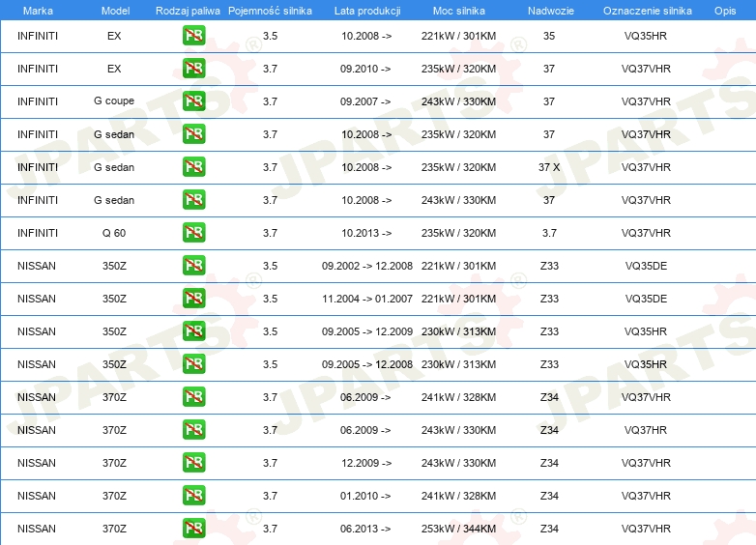This screenshot has height=545, width=756.
Task: Click the fuel icon in the EX 09.2010 row
Action: [193, 69]
